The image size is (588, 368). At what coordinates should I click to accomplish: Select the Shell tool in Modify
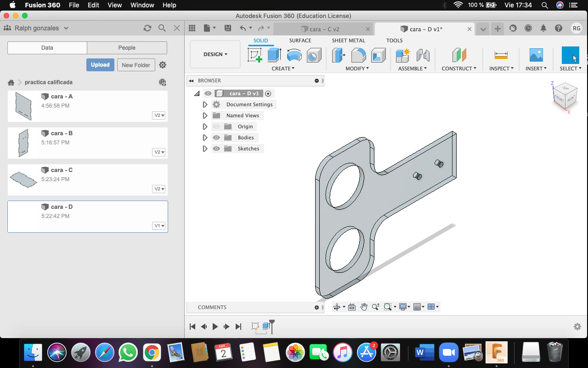[x=379, y=55]
